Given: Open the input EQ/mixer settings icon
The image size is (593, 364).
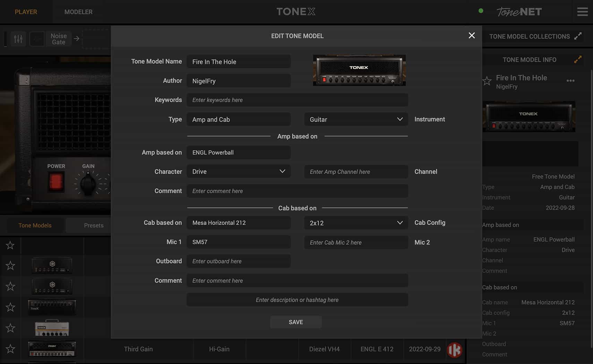Looking at the screenshot, I should click(18, 39).
